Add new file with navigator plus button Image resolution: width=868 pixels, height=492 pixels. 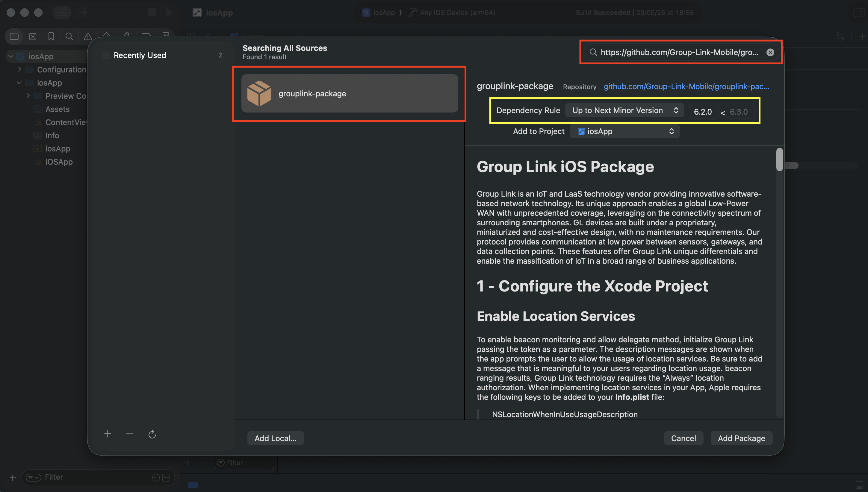coord(13,477)
